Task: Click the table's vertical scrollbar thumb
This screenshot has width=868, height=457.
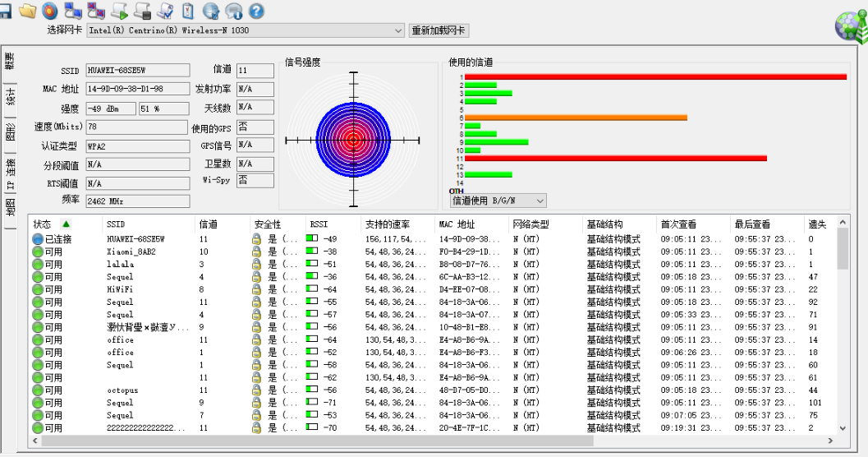Action: 843,248
